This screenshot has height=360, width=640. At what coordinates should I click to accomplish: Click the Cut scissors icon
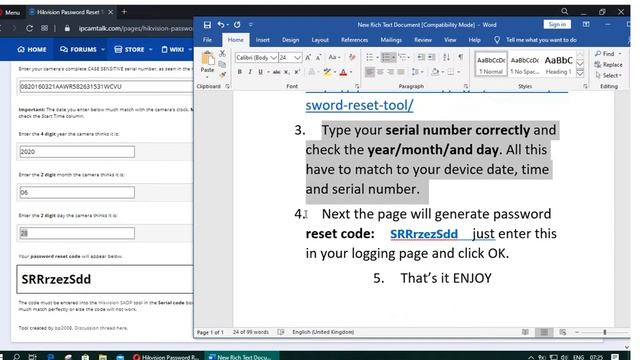[222, 53]
